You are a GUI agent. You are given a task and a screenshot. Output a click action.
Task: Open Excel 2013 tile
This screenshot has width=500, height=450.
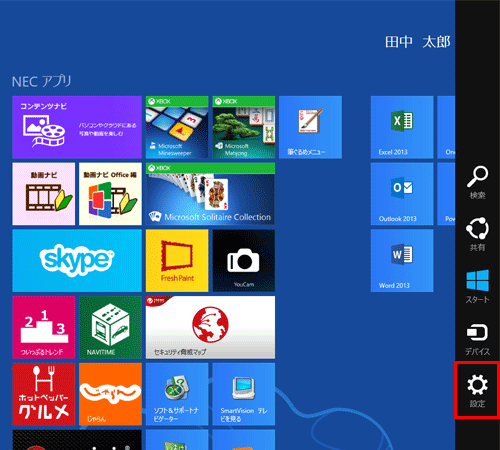click(402, 127)
